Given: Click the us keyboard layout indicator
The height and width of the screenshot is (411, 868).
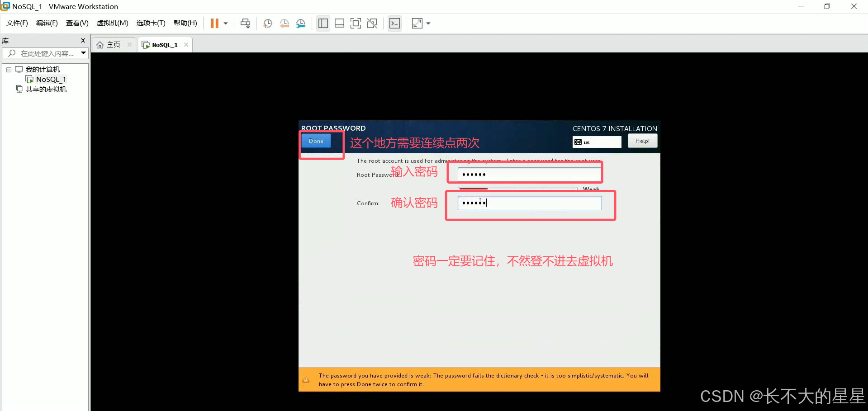Looking at the screenshot, I should (597, 142).
